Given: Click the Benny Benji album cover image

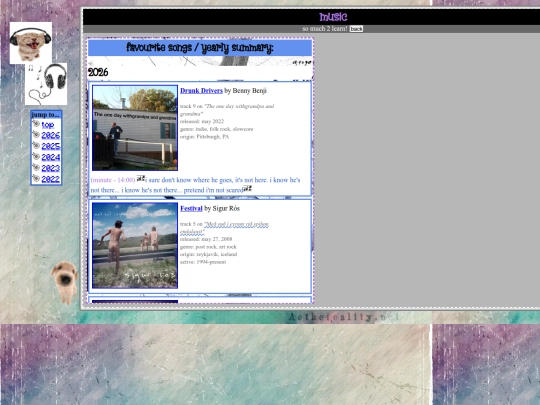Looking at the screenshot, I should [x=135, y=128].
